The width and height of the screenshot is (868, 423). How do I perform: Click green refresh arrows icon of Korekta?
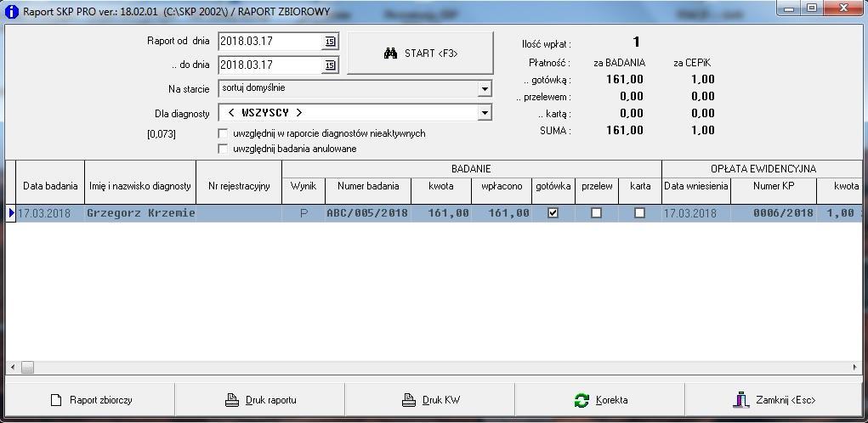coord(582,400)
